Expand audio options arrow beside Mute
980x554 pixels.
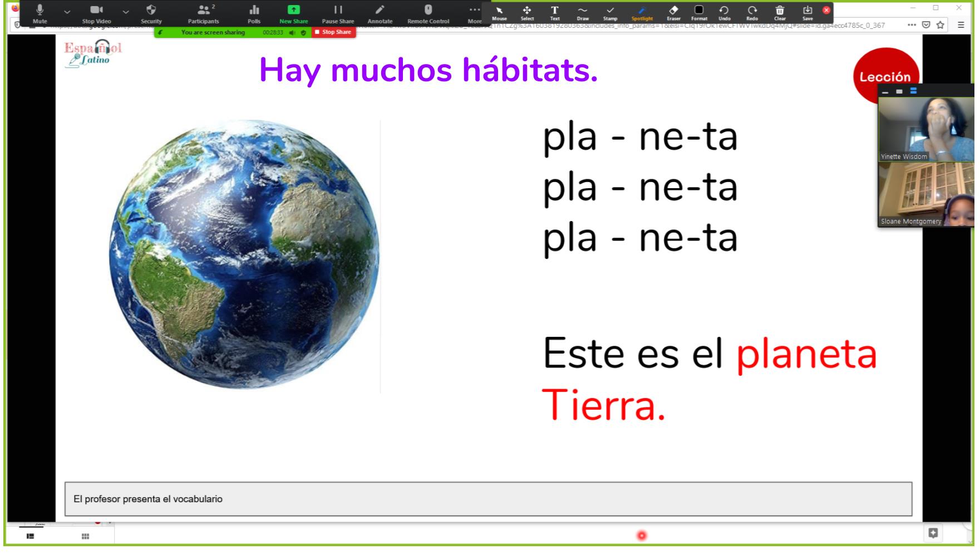coord(67,11)
